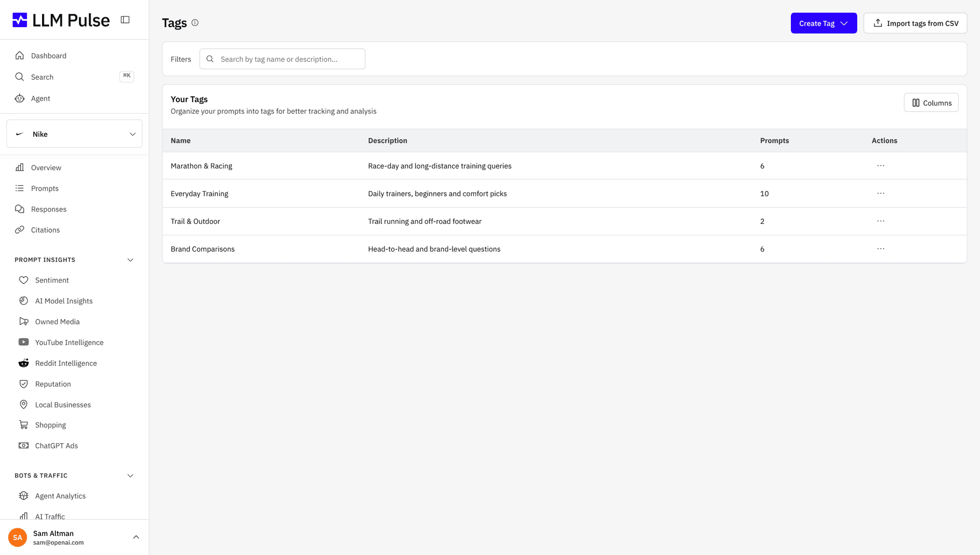The height and width of the screenshot is (555, 980).
Task: Click the Citations link icon
Action: 20,230
